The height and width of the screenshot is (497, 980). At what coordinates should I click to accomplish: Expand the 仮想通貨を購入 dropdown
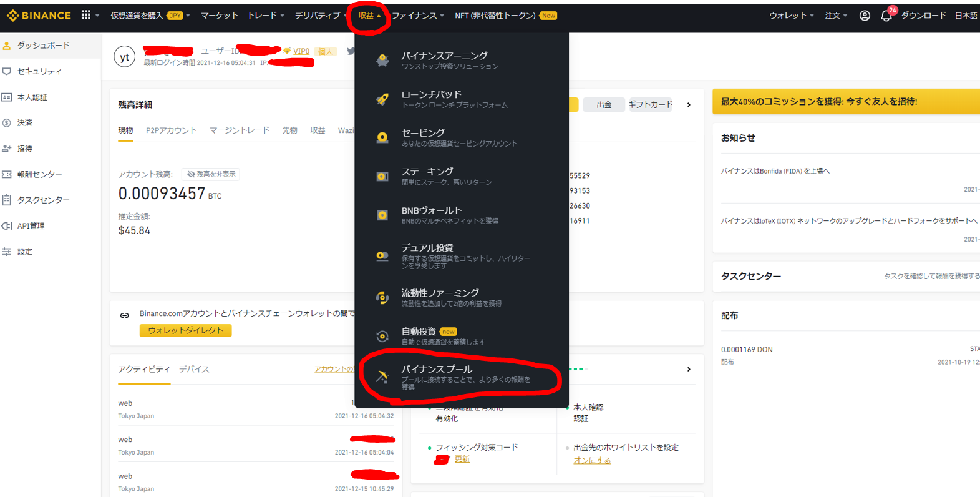[150, 16]
